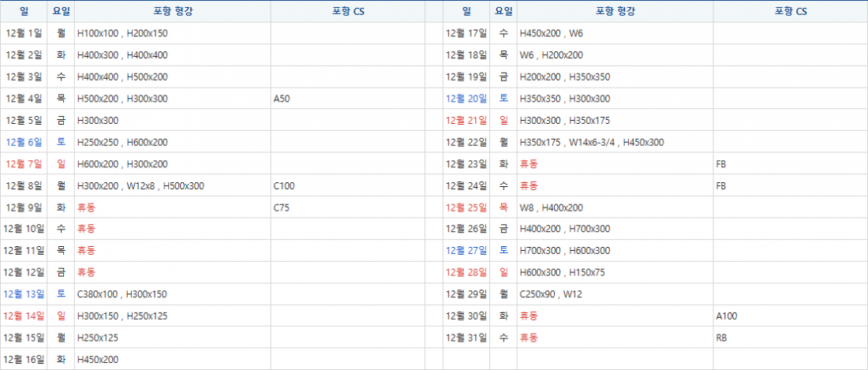Select the C250x90 , W12 cell
The width and height of the screenshot is (868, 370).
[551, 294]
